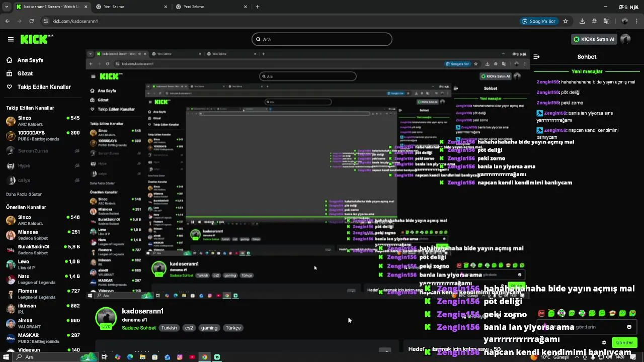Open the offline Hype channel

[x=43, y=165]
